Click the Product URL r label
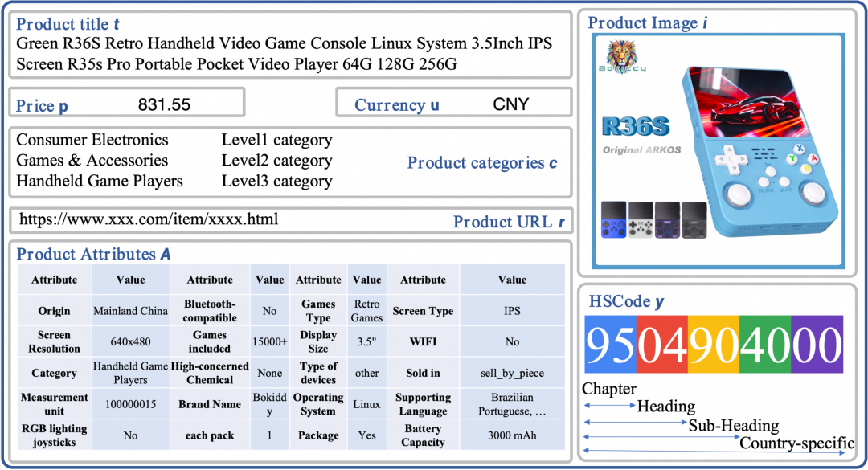 (x=509, y=222)
